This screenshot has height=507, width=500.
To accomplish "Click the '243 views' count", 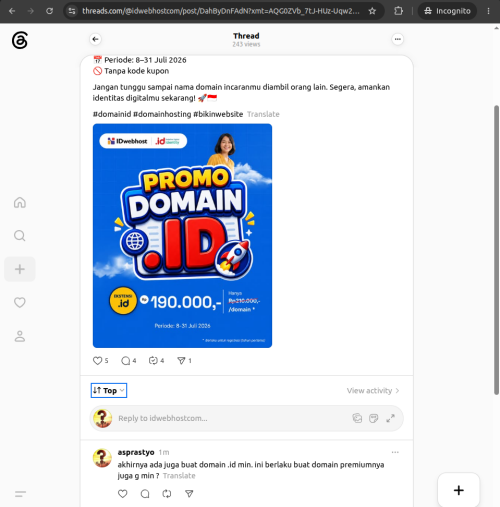I will coord(246,44).
